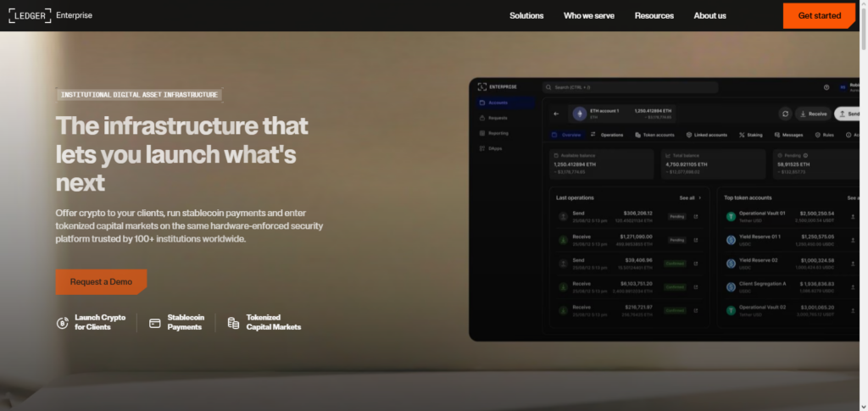
Task: Open the Who we serve menu
Action: [589, 15]
